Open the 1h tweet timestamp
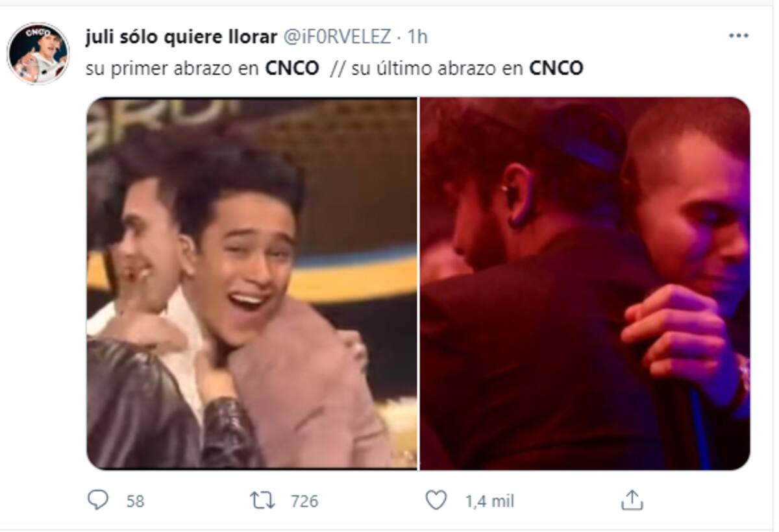This screenshot has width=779, height=532. tap(417, 37)
